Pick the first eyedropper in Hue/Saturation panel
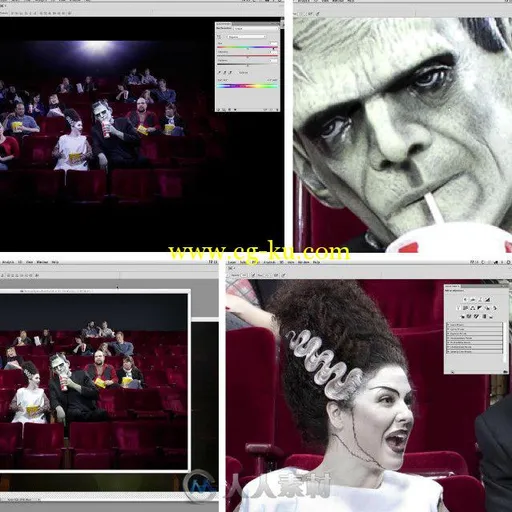 tap(219, 72)
